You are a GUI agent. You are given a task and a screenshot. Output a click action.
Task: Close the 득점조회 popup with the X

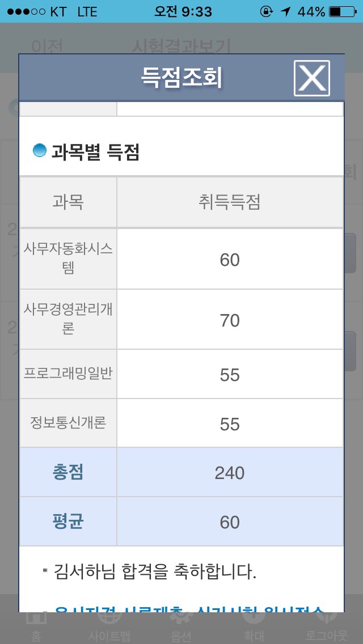[311, 78]
